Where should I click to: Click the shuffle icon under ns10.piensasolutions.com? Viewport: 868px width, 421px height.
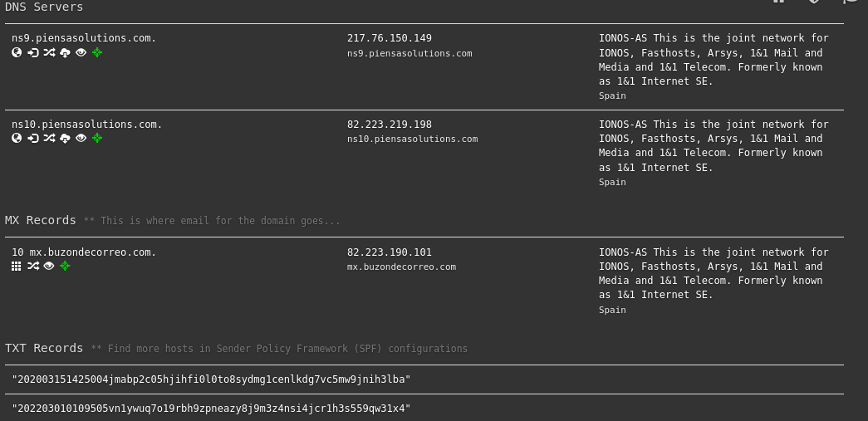[49, 138]
